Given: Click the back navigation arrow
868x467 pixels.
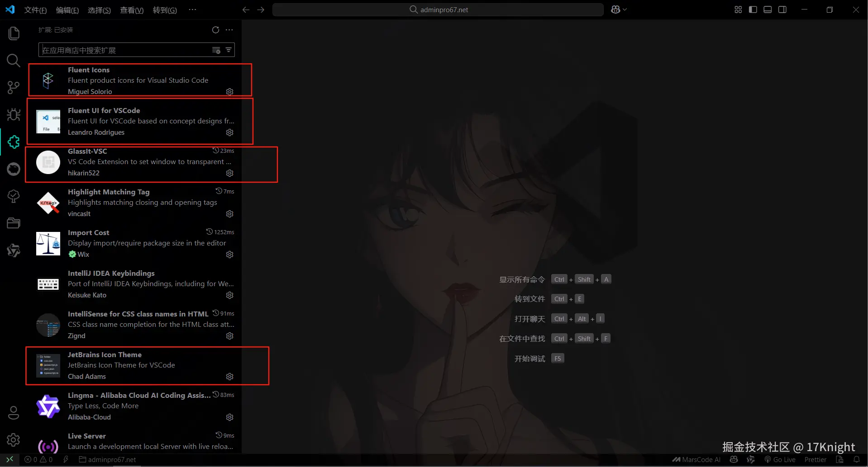Looking at the screenshot, I should [245, 9].
